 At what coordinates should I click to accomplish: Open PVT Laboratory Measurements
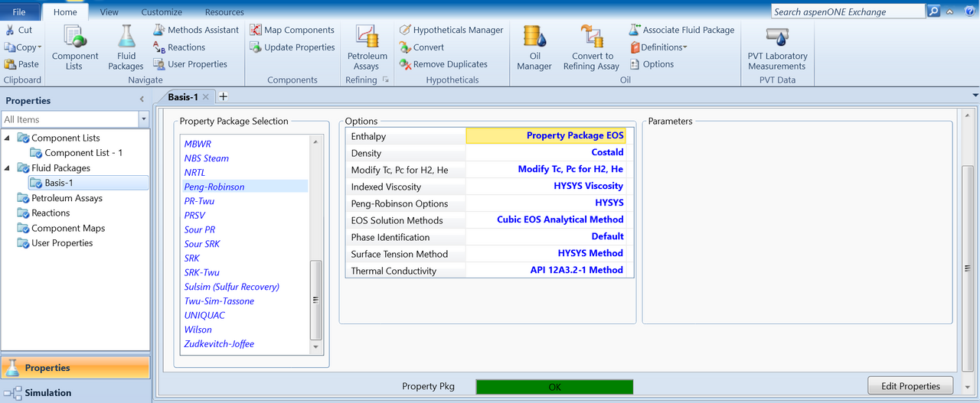pos(777,47)
